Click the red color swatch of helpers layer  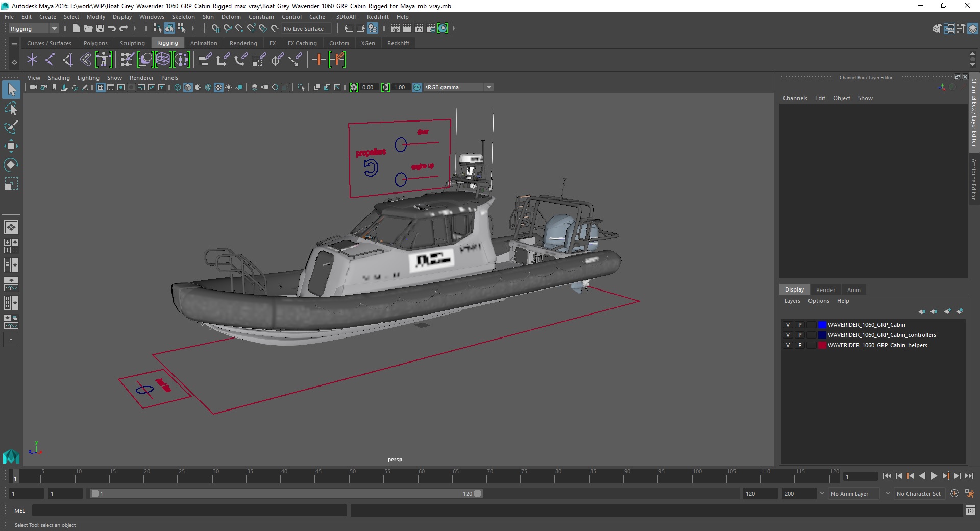[822, 345]
